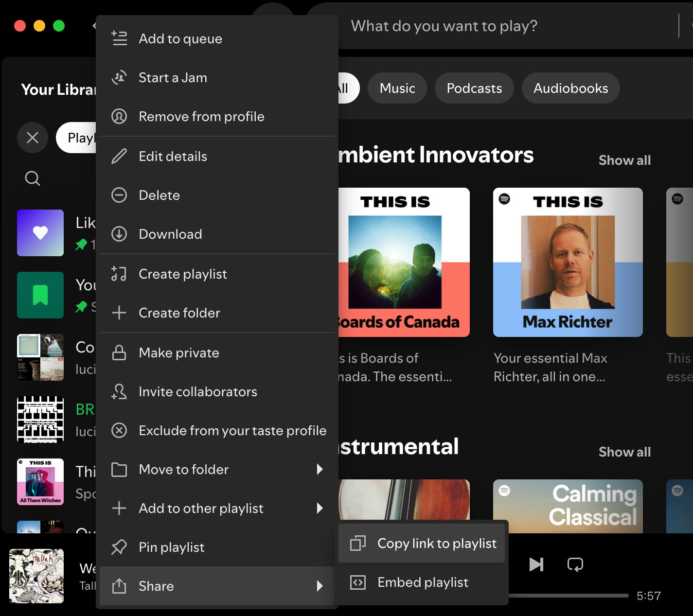The image size is (693, 616).
Task: Clear the Playlists filter with the X icon
Action: pos(32,138)
